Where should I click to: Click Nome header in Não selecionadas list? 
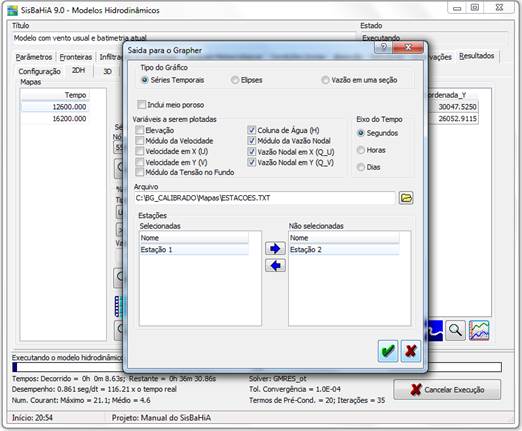coord(344,238)
